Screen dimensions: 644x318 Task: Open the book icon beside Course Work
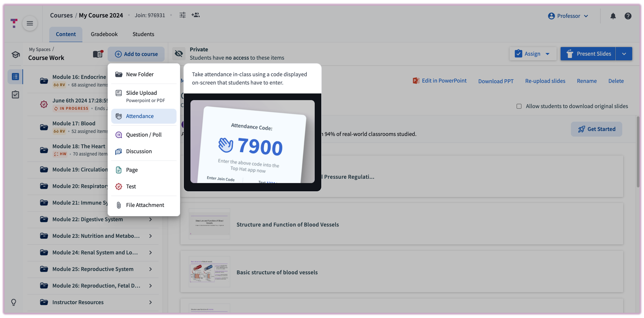pyautogui.click(x=98, y=54)
